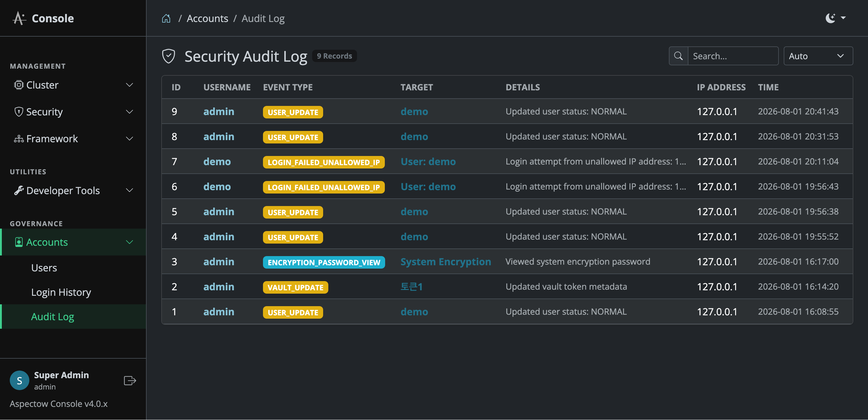The width and height of the screenshot is (868, 420).
Task: Click demo target in row 1
Action: (x=414, y=312)
